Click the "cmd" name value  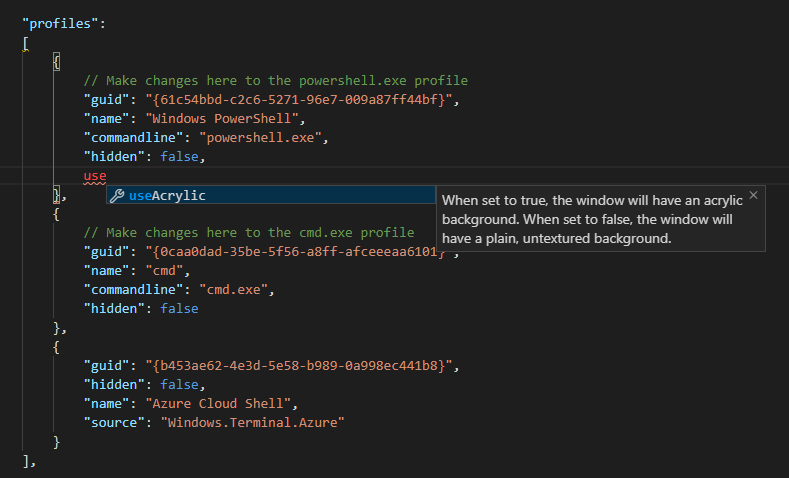(x=164, y=271)
